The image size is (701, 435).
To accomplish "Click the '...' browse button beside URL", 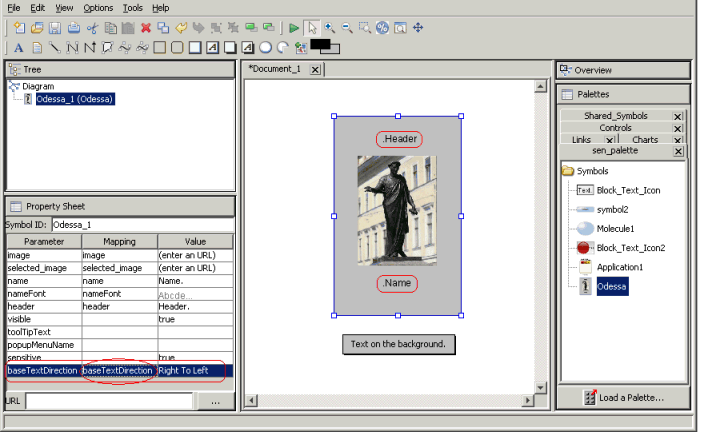I will point(215,401).
